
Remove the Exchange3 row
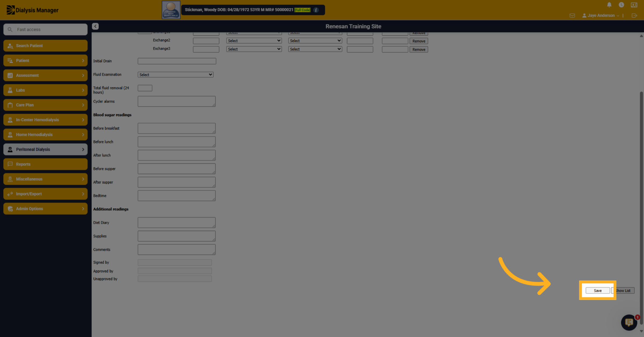click(x=419, y=49)
